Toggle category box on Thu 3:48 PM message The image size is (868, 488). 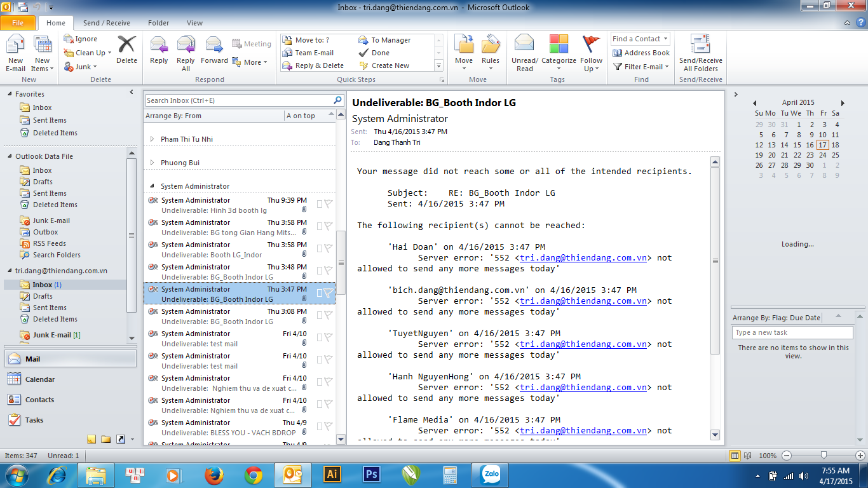320,271
